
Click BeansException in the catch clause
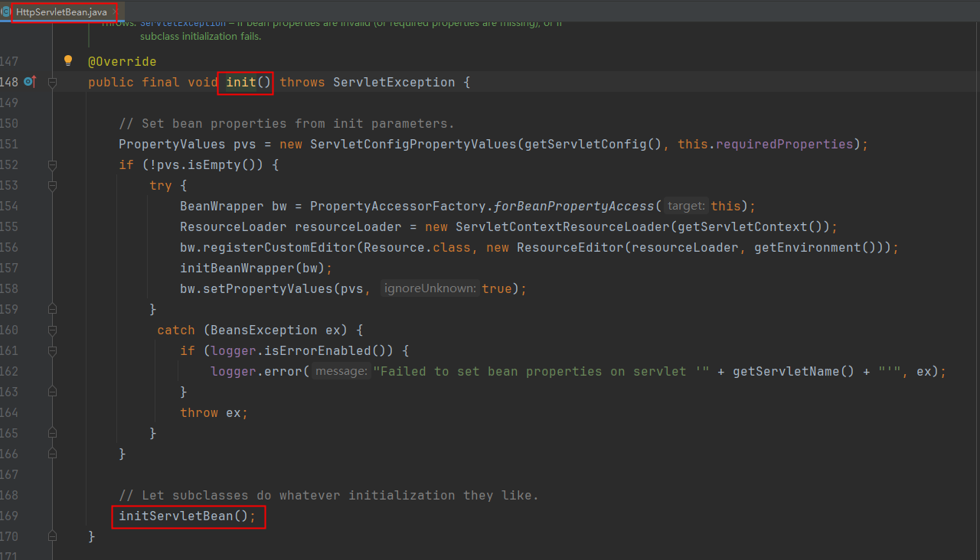264,330
